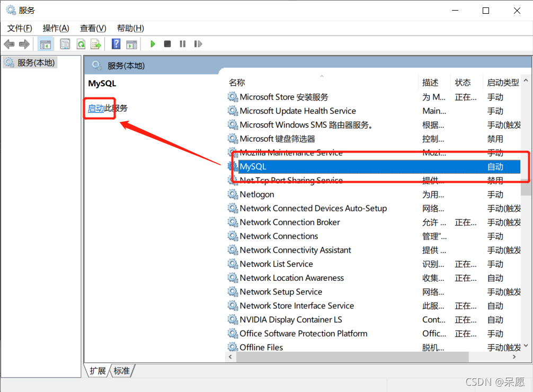Click the horizontal scrollbar left arrow
Viewport: 533px width, 392px height.
pyautogui.click(x=230, y=357)
